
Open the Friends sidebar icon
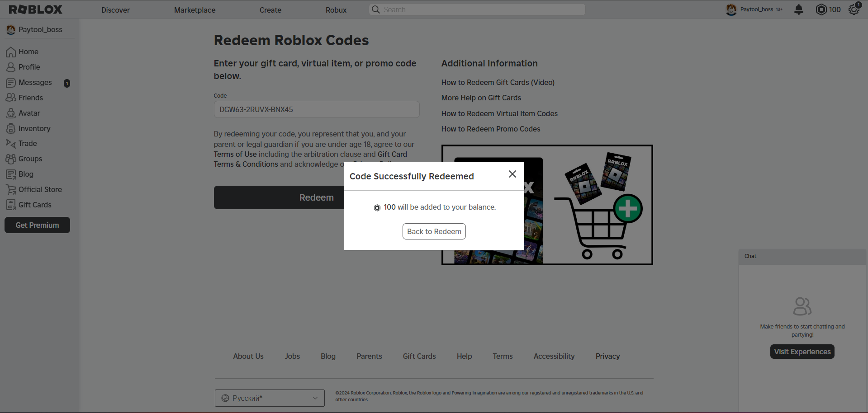click(x=11, y=98)
